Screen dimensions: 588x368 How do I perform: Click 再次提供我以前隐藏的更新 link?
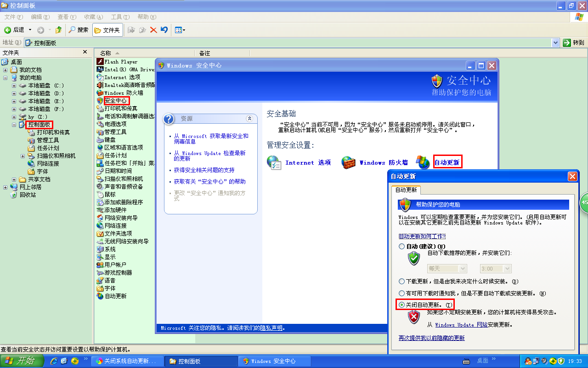431,338
